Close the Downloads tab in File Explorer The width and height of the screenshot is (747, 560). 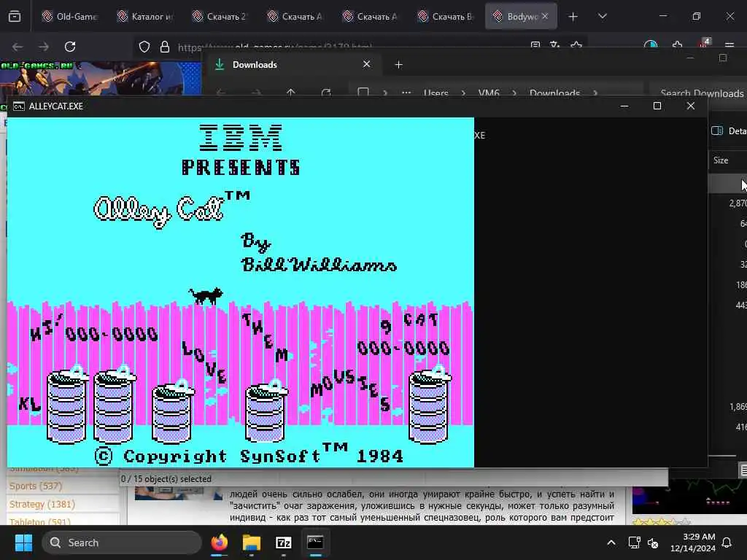click(x=367, y=64)
